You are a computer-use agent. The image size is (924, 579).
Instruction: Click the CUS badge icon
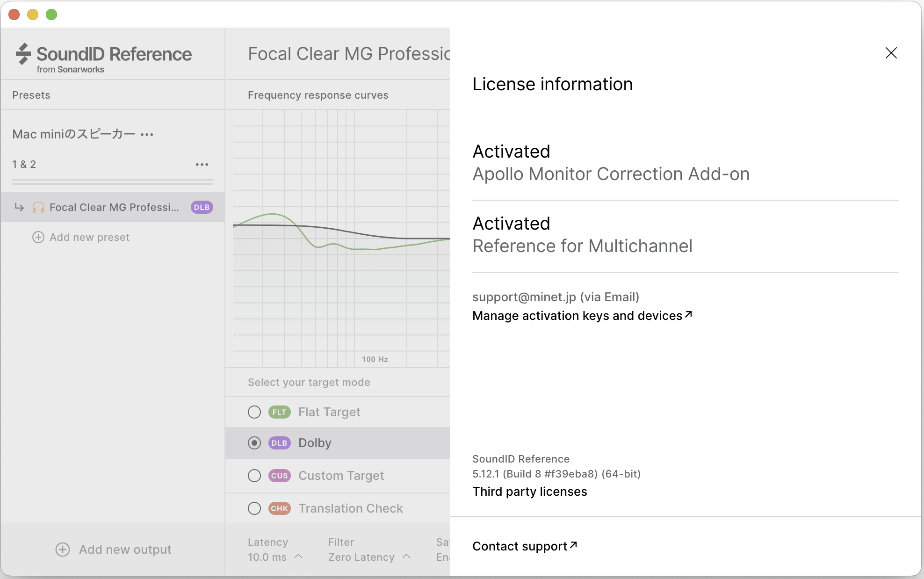tap(279, 476)
